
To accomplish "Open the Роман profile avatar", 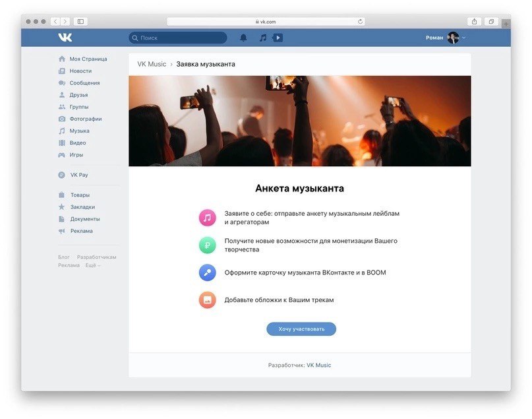I will (453, 38).
